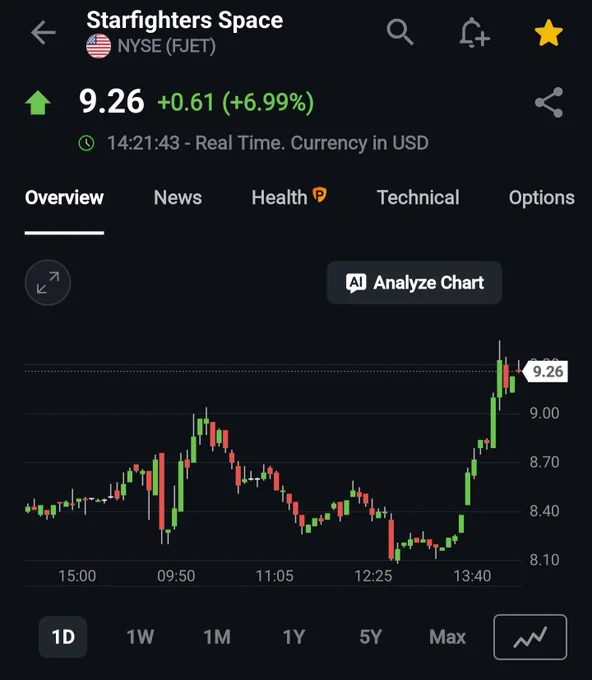The height and width of the screenshot is (680, 592).
Task: Expand chart to fullscreen
Action: click(48, 283)
